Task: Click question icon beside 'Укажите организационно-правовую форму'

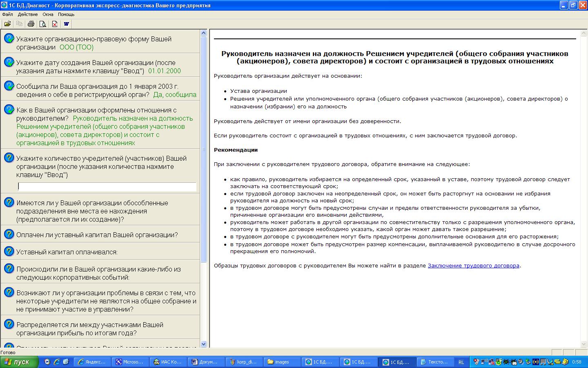Action: tap(9, 38)
